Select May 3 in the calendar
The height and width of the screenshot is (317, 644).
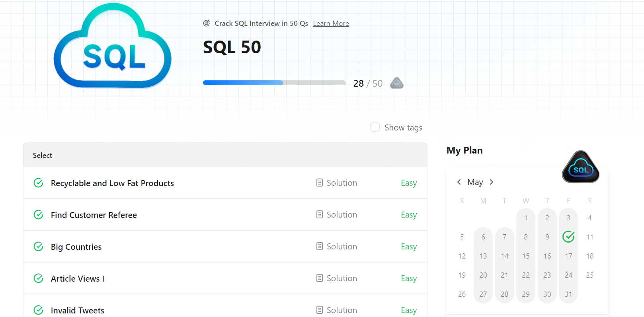tap(568, 218)
